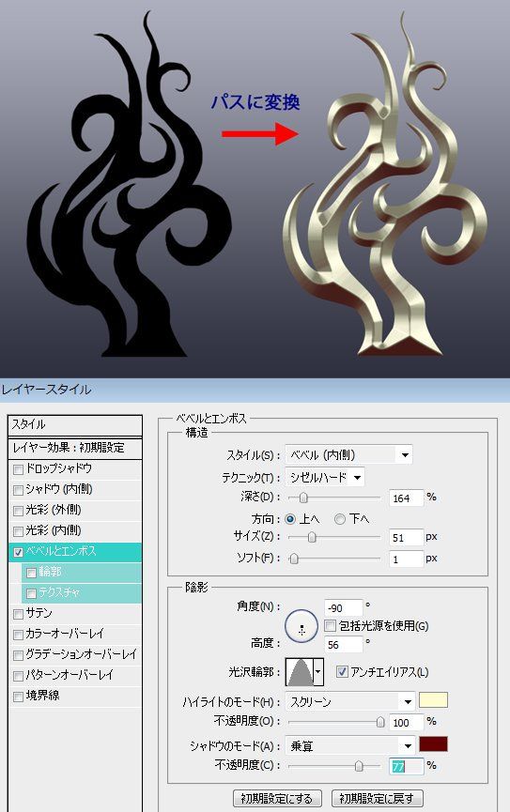The image size is (510, 812).
Task: Expand the highlight mode dropdown スクリーン
Action: click(350, 701)
